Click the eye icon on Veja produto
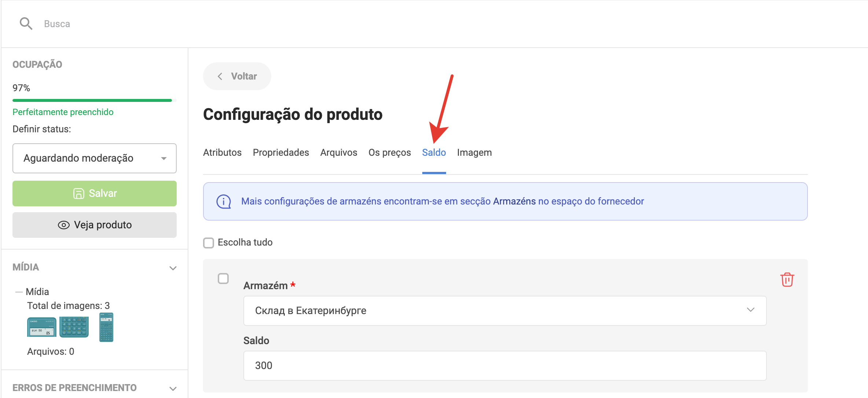This screenshot has height=398, width=868. click(x=64, y=225)
